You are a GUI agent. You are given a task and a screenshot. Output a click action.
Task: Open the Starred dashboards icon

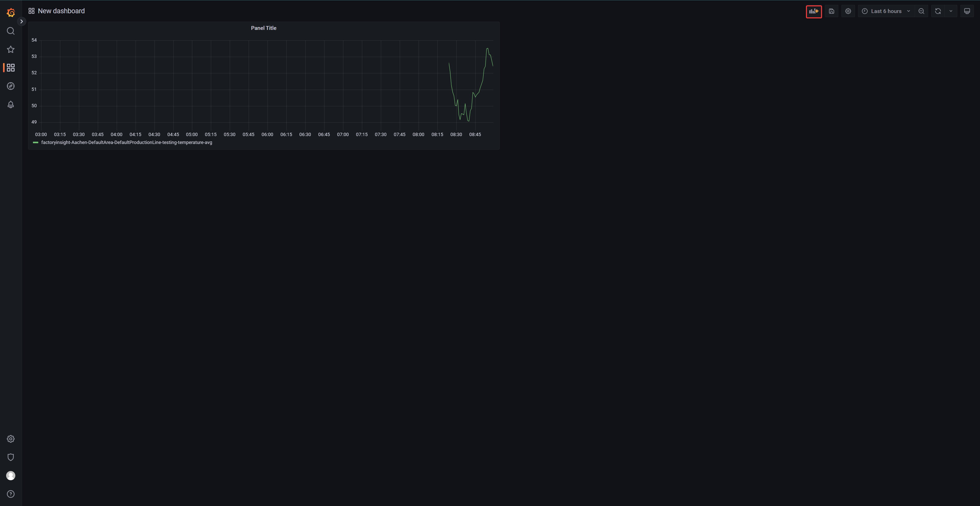[x=11, y=50]
